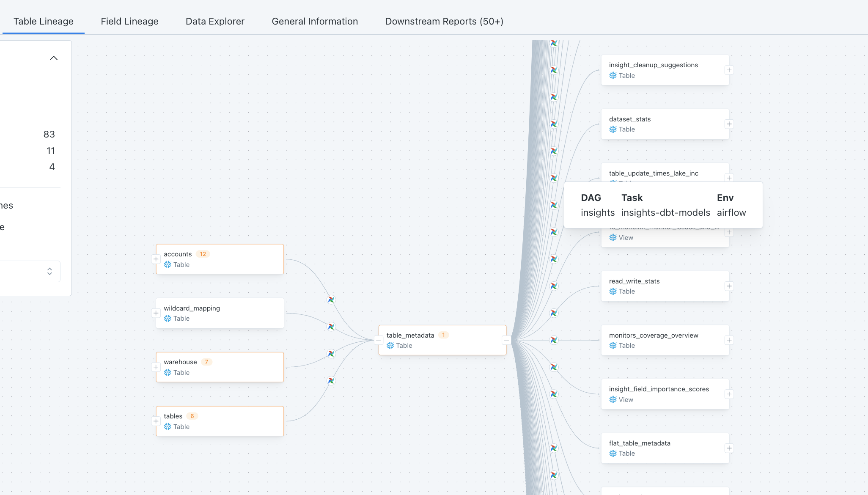Screen dimensions: 868x495
Task: Switch to Field Lineage tab
Action: click(129, 22)
